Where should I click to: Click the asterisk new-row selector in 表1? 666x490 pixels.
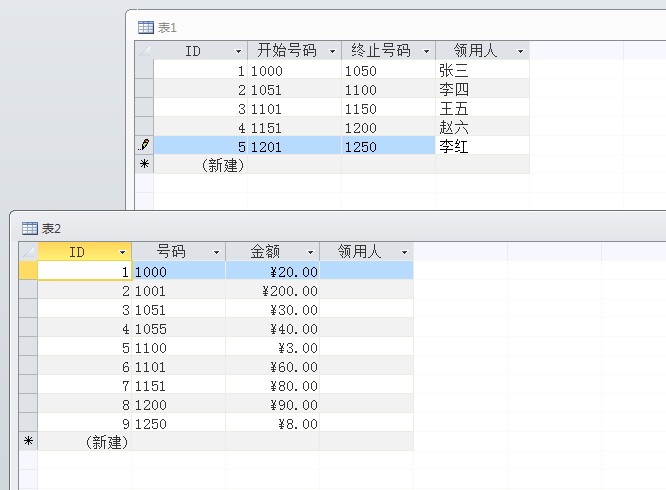(x=144, y=164)
